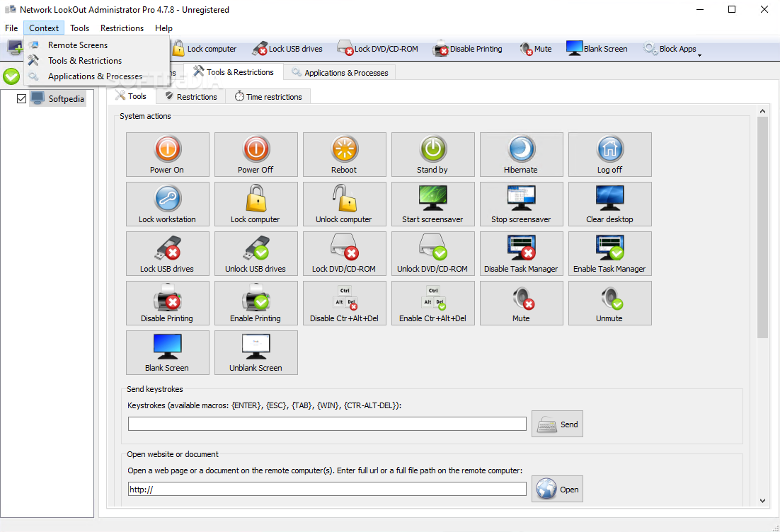Image resolution: width=780 pixels, height=532 pixels.
Task: Click Blank Screen in top toolbar
Action: (597, 49)
